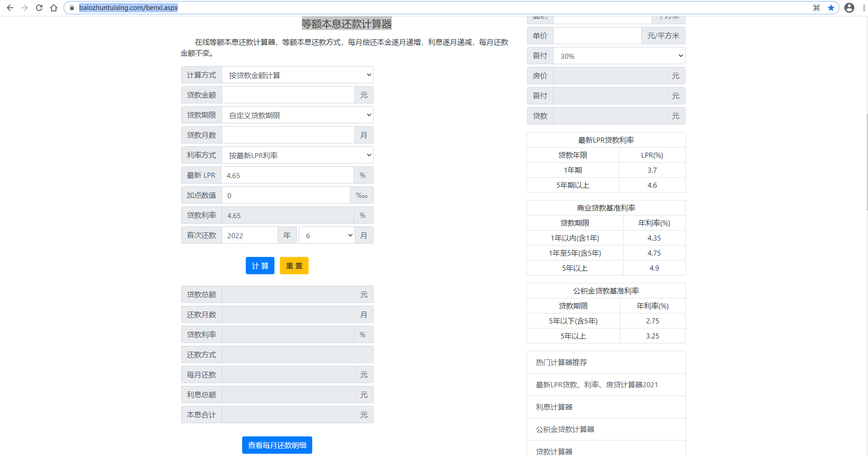868x456 pixels.
Task: Click the 公积金 5年以上 rate 3.25
Action: pyautogui.click(x=653, y=336)
